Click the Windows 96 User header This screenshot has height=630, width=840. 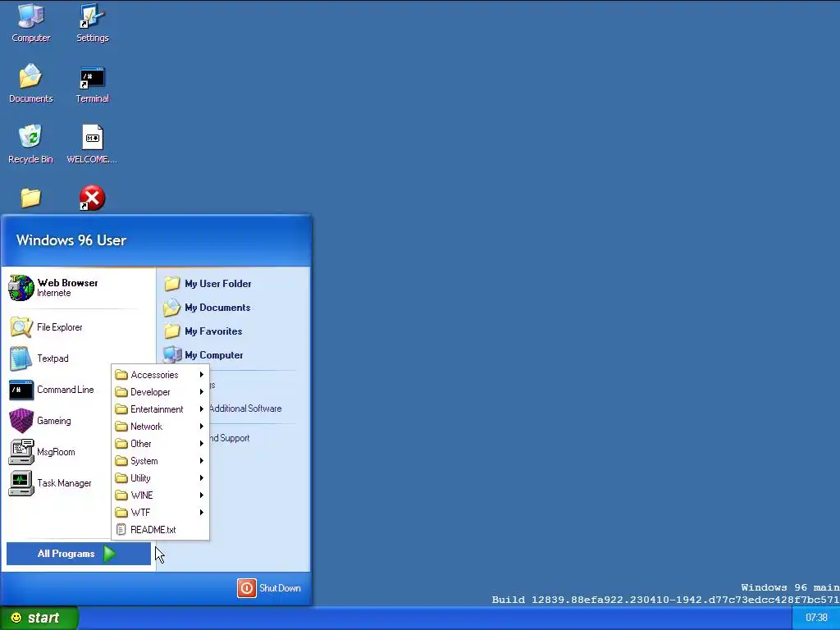click(x=71, y=240)
